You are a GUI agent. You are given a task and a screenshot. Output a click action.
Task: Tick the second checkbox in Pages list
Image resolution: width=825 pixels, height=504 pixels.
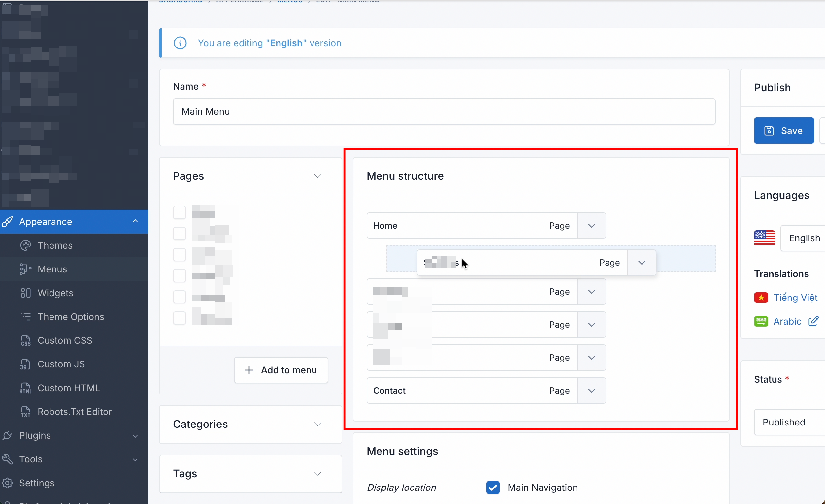180,234
